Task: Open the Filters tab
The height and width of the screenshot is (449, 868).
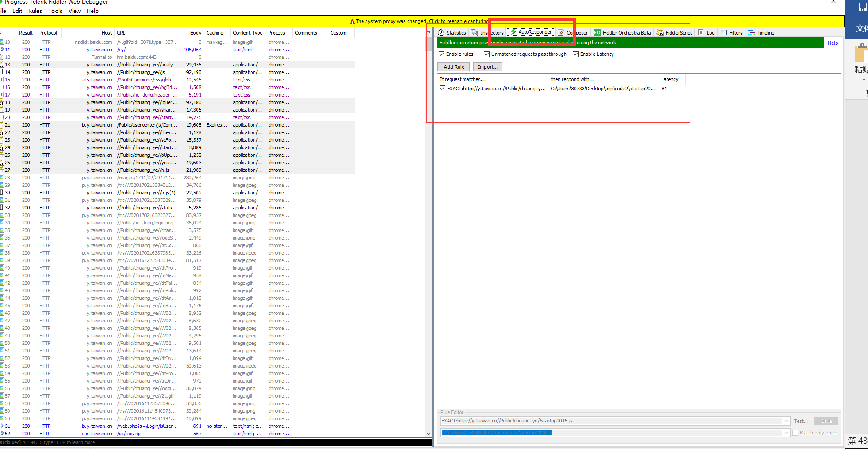Action: pos(732,33)
